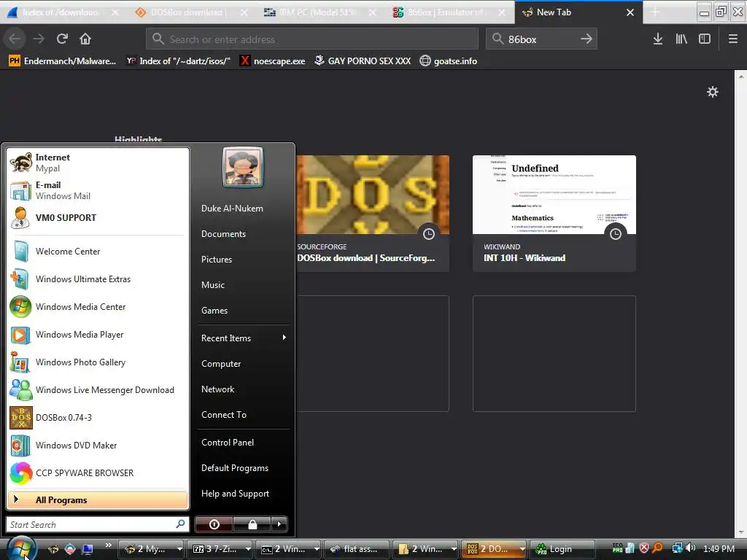Image resolution: width=747 pixels, height=560 pixels.
Task: Open 3 7-Zi... taskbar group dropdown
Action: [x=248, y=549]
